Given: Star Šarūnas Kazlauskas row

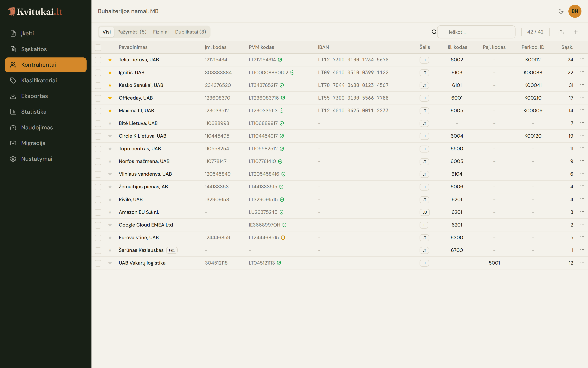Looking at the screenshot, I should (x=110, y=250).
